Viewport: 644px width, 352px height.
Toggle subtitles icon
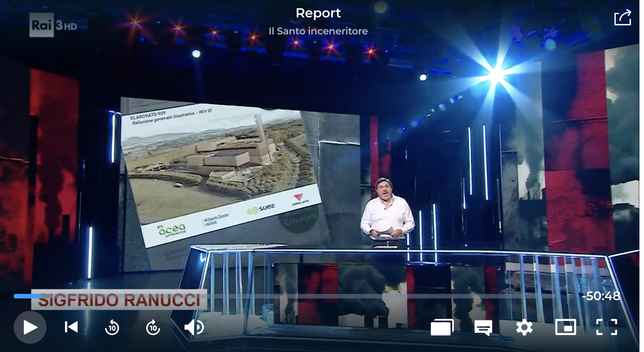point(483,328)
